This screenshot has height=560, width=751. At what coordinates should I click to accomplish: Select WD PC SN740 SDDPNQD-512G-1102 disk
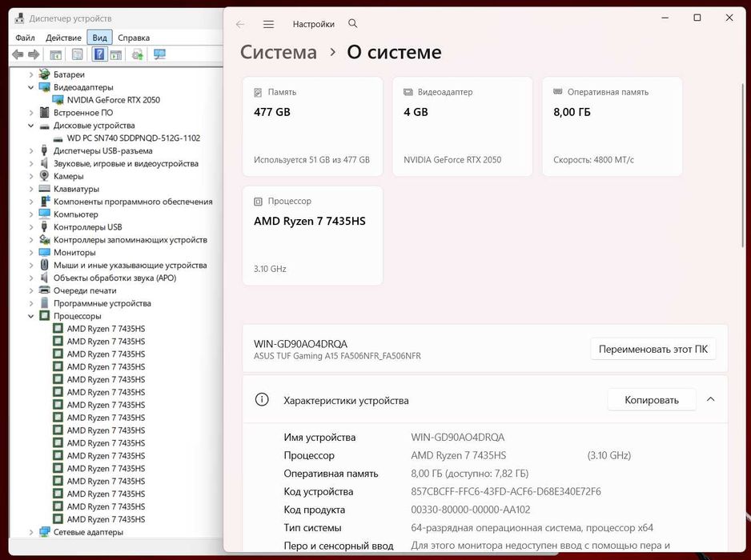pos(134,138)
